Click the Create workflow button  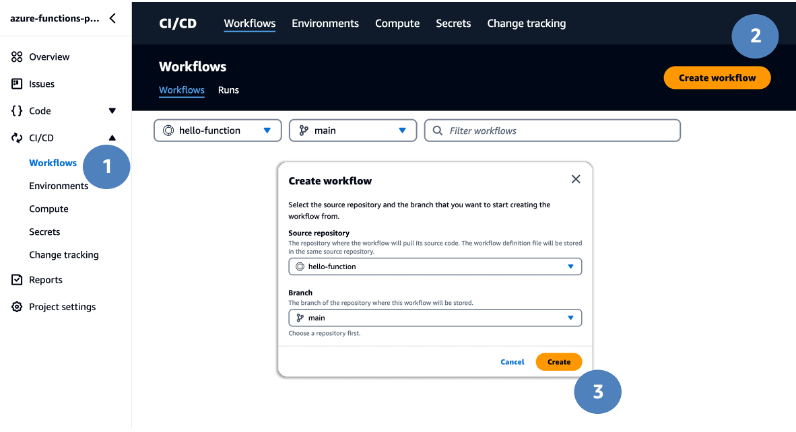coord(717,78)
